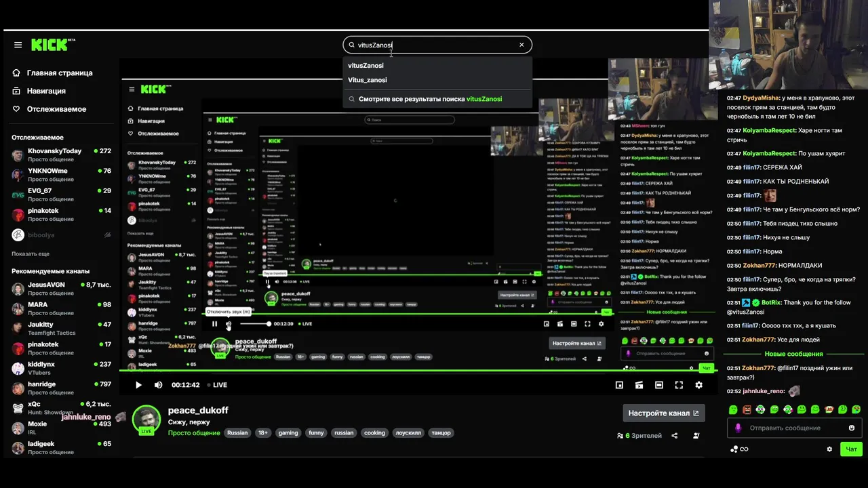Open chat settings gear beside Чат button
Image resolution: width=868 pixels, height=488 pixels.
tap(829, 449)
